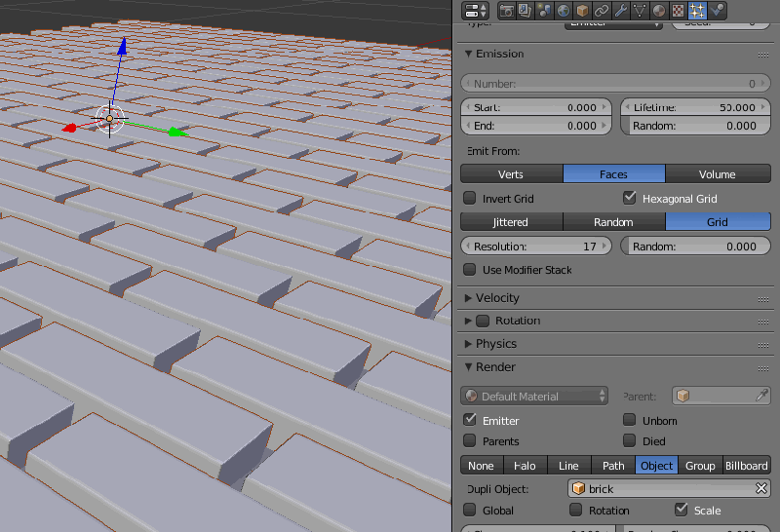Expand the Rotation panel
780x532 pixels.
[468, 321]
